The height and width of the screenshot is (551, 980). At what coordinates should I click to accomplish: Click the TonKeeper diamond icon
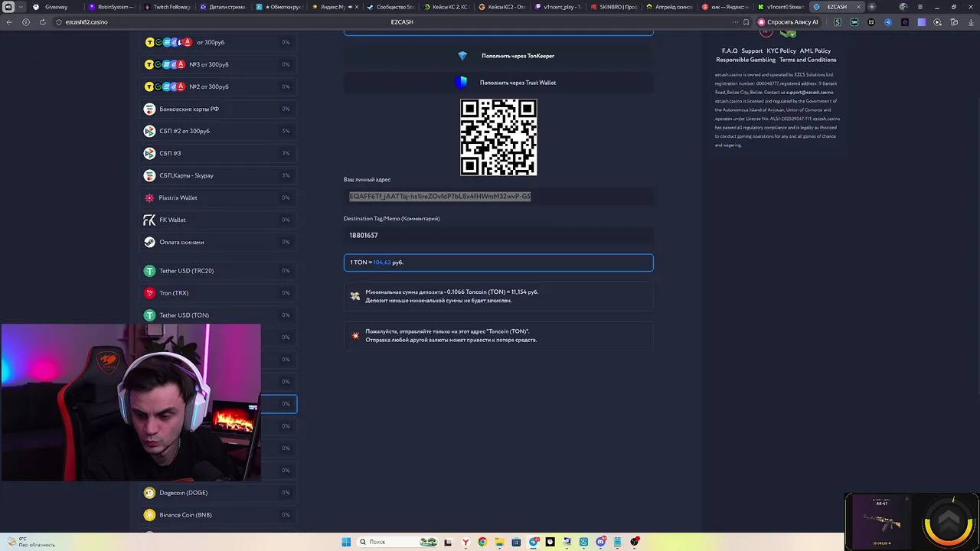462,56
